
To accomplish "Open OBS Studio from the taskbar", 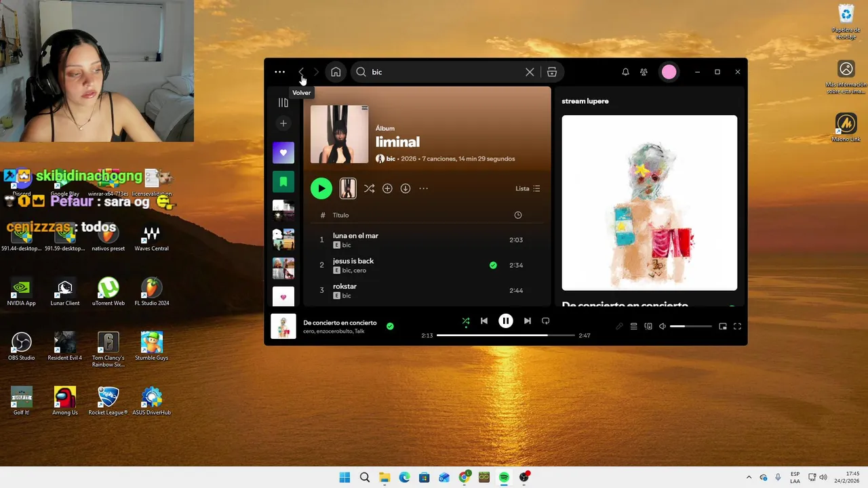I will coord(524,477).
